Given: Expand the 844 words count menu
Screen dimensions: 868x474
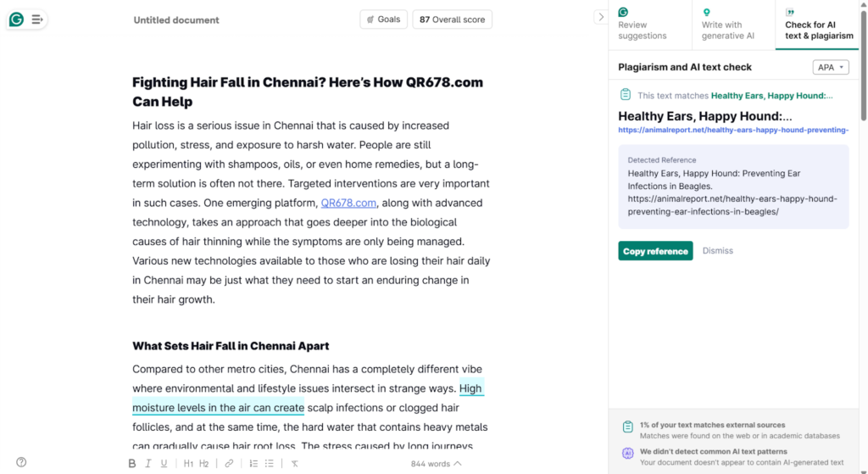Looking at the screenshot, I should pyautogui.click(x=436, y=464).
